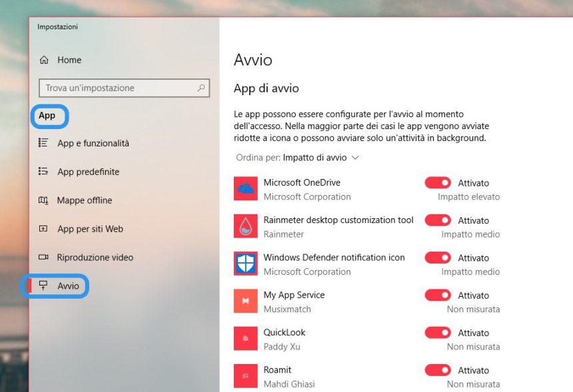Disable Microsoft OneDrive startup toggle
The height and width of the screenshot is (392, 573).
pos(438,182)
